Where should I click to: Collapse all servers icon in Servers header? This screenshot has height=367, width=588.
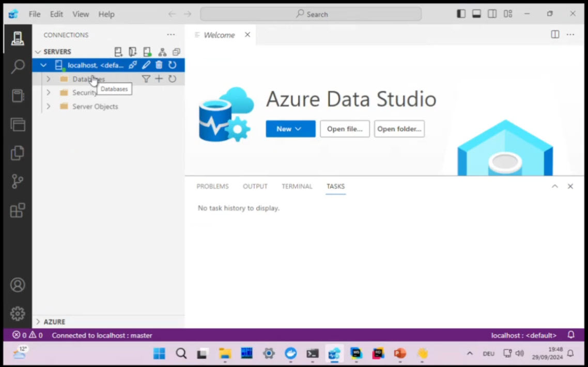(176, 52)
